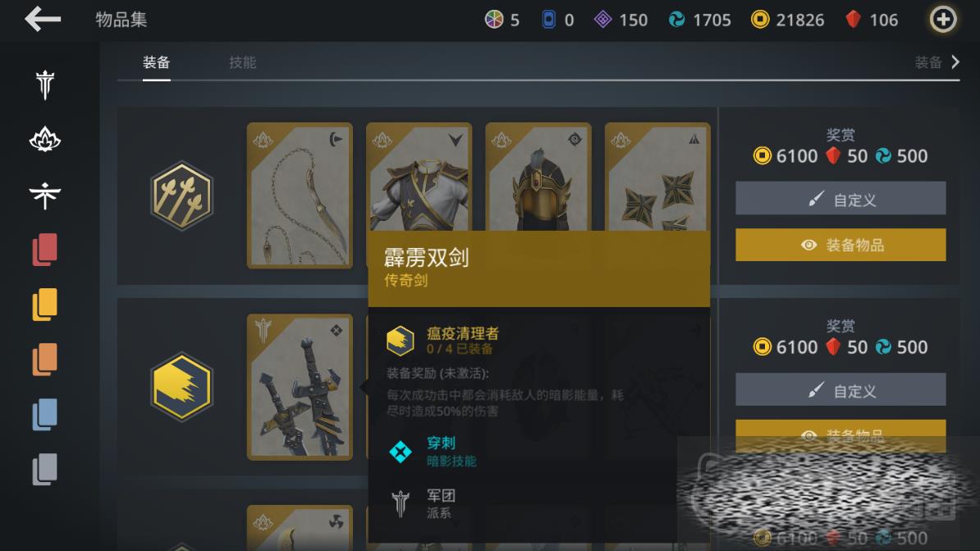Select the lotus faction filter icon
This screenshot has width=980, height=551.
pyautogui.click(x=45, y=140)
